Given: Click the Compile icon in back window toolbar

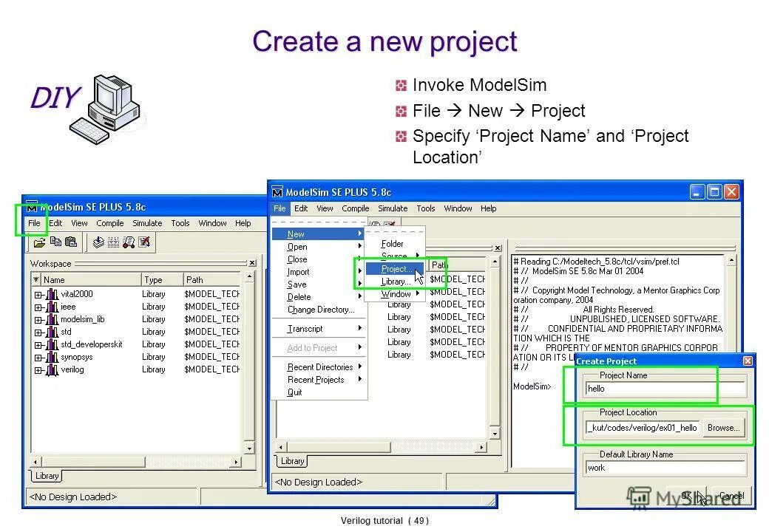Looking at the screenshot, I should [98, 242].
